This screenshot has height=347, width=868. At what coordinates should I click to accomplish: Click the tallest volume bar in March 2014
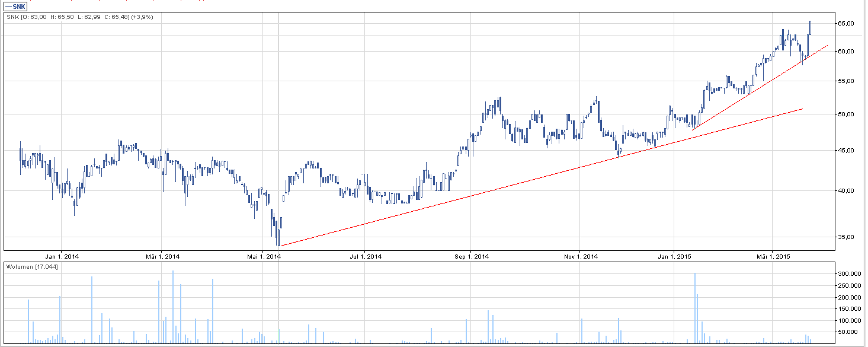[x=172, y=307]
